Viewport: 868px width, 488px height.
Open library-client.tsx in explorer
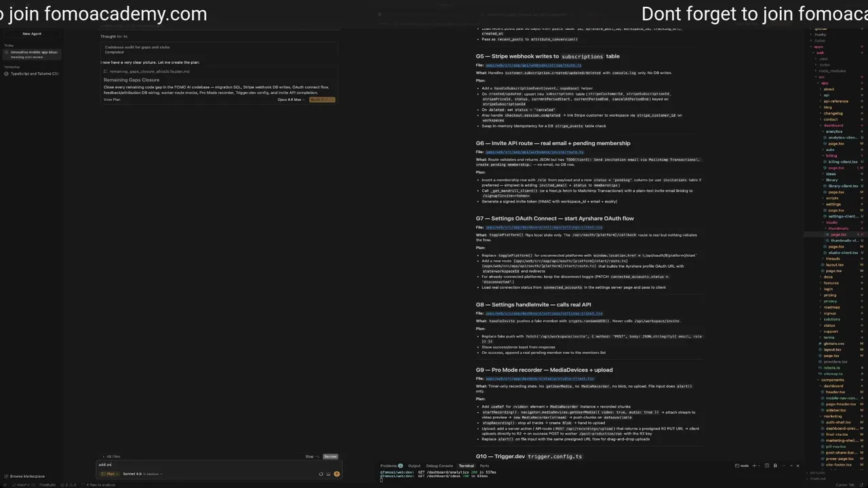[844, 186]
